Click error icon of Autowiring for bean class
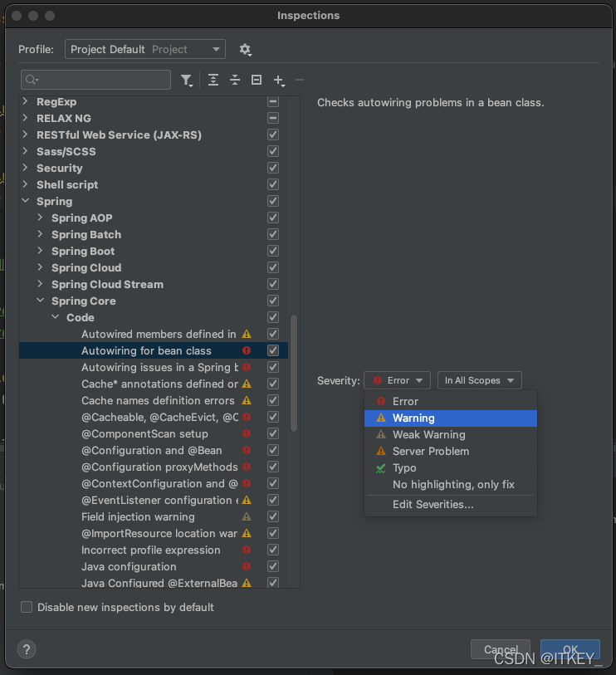This screenshot has height=675, width=616. click(247, 350)
